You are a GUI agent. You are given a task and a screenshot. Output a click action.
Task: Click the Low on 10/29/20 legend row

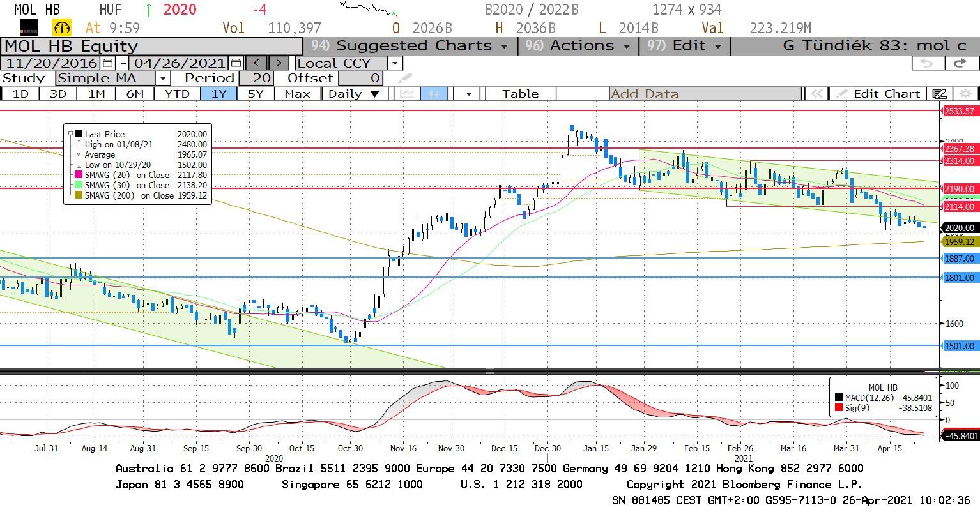(141, 165)
